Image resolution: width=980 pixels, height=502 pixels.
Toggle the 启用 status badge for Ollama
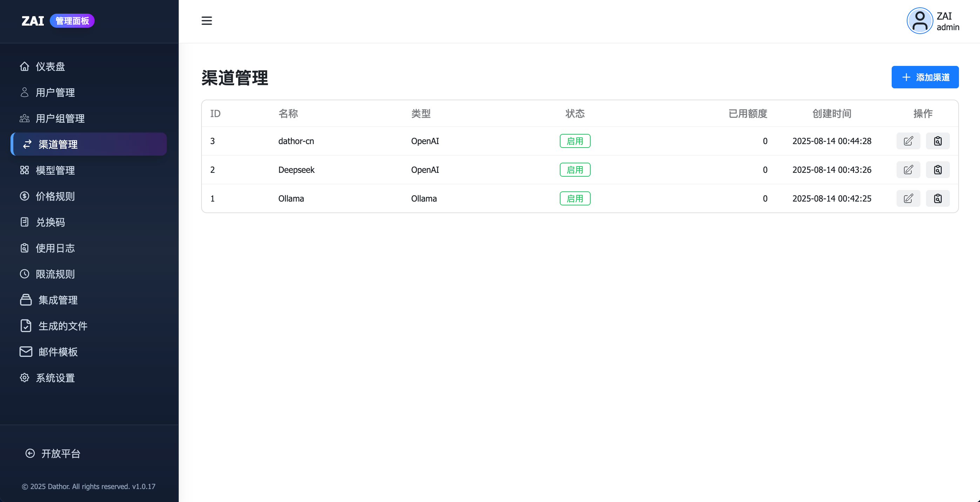(574, 198)
